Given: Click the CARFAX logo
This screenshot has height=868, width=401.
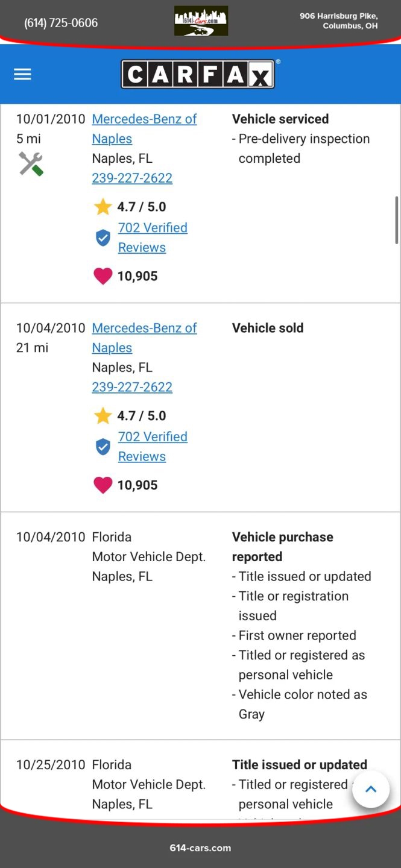Looking at the screenshot, I should click(198, 75).
